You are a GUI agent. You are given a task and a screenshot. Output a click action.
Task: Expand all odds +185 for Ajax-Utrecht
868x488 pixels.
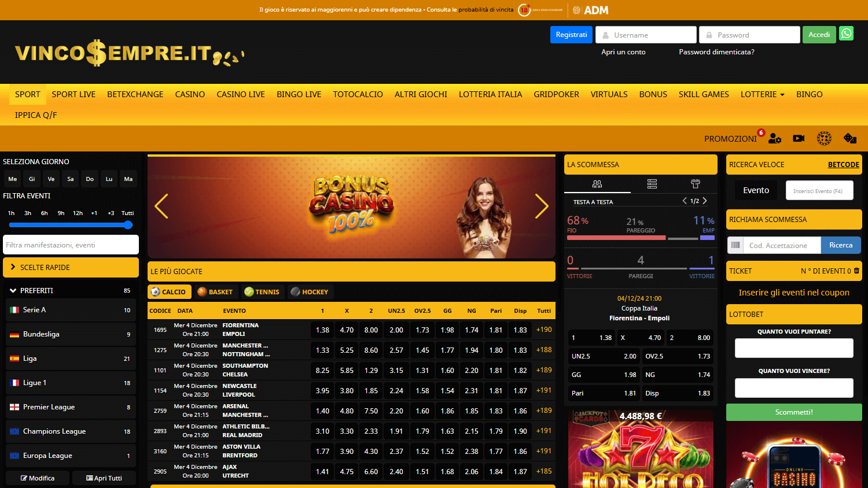(x=544, y=471)
